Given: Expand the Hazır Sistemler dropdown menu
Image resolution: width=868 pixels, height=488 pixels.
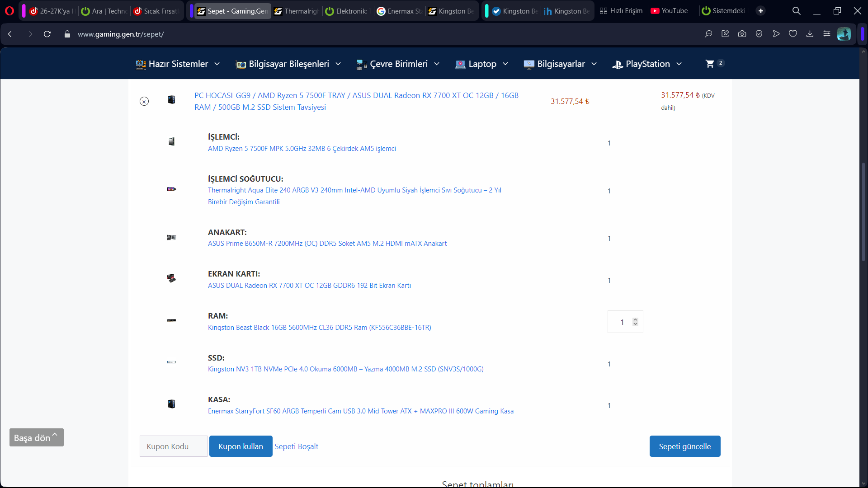Looking at the screenshot, I should click(x=178, y=64).
